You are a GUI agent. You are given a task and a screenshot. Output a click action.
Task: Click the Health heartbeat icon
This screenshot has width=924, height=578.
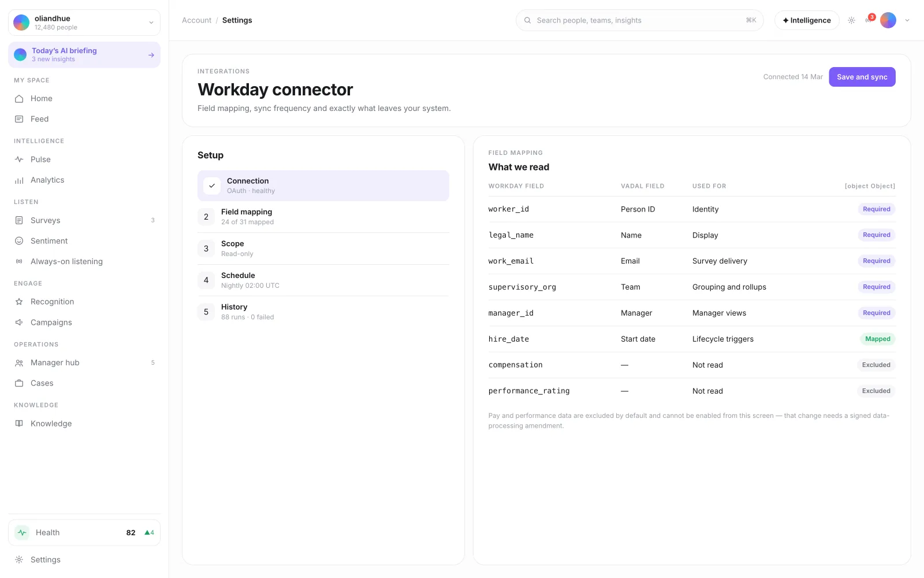coord(22,532)
